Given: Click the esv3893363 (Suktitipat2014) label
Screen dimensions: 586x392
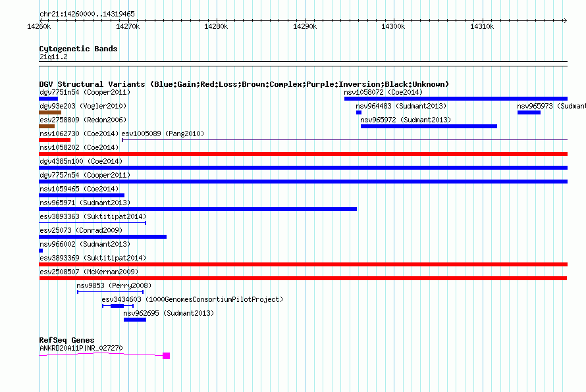Looking at the screenshot, I should coord(93,216).
